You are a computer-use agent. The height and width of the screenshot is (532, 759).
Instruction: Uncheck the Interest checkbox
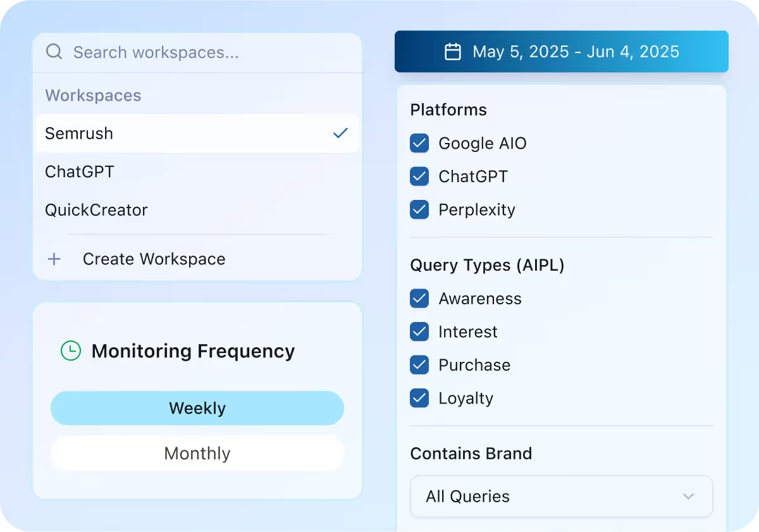point(419,331)
